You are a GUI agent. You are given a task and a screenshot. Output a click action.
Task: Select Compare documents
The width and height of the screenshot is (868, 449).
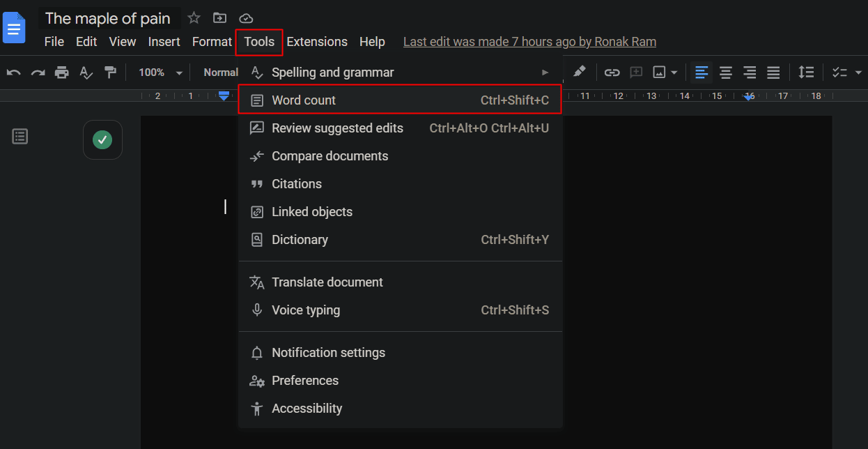tap(401, 156)
